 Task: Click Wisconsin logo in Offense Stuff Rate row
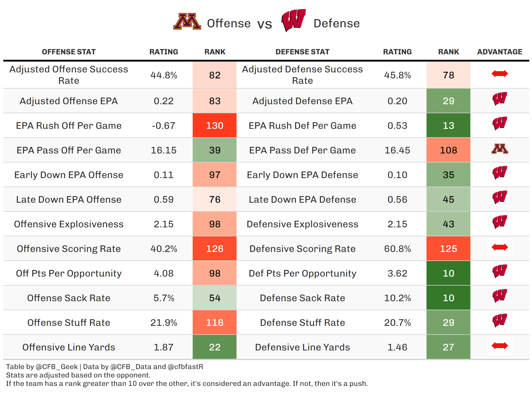tap(500, 320)
